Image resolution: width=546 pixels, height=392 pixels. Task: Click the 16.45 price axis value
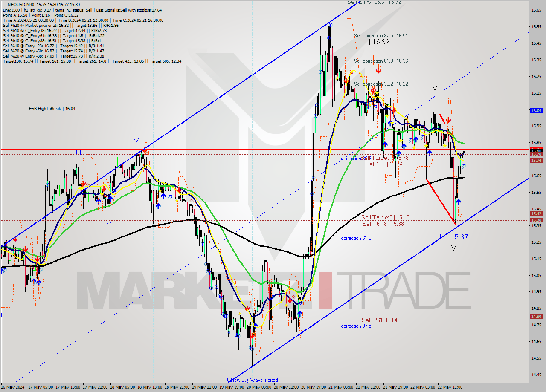tap(536, 43)
